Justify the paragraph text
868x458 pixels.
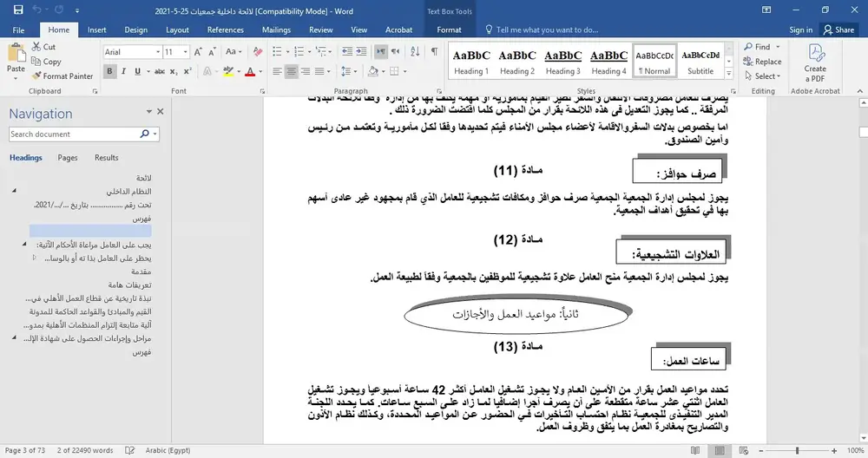click(x=319, y=71)
